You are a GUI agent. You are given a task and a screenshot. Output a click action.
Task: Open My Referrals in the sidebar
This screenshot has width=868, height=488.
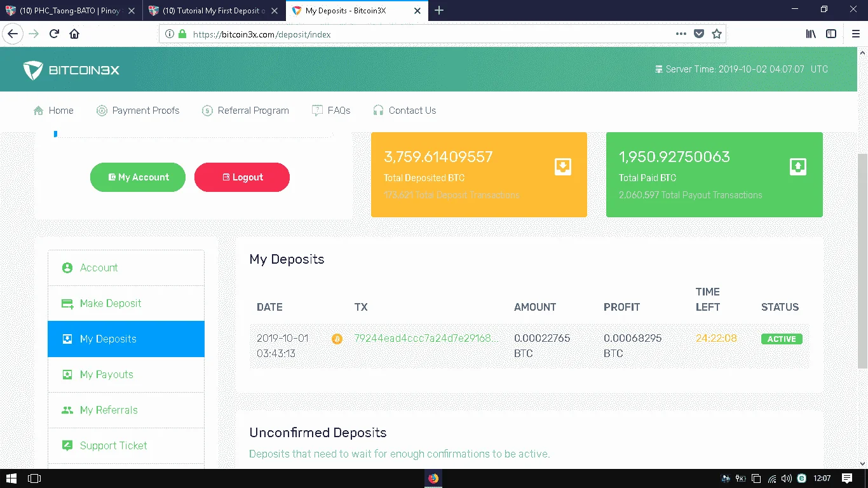tap(126, 410)
